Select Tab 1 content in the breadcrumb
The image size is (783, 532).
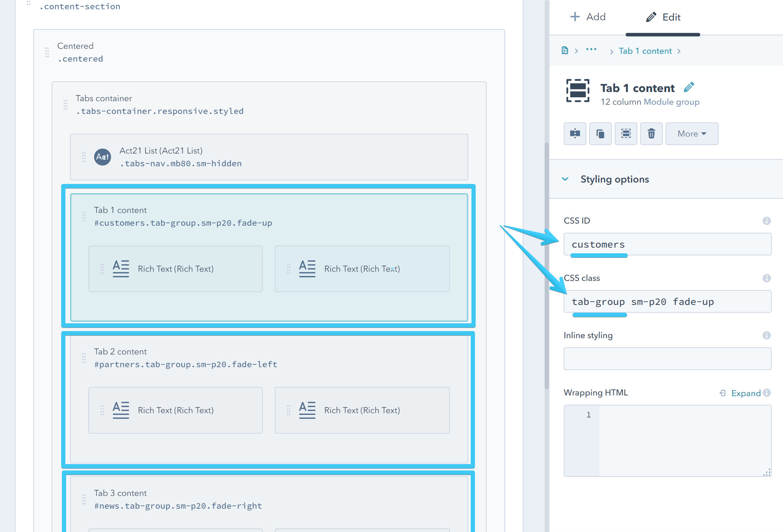(645, 51)
